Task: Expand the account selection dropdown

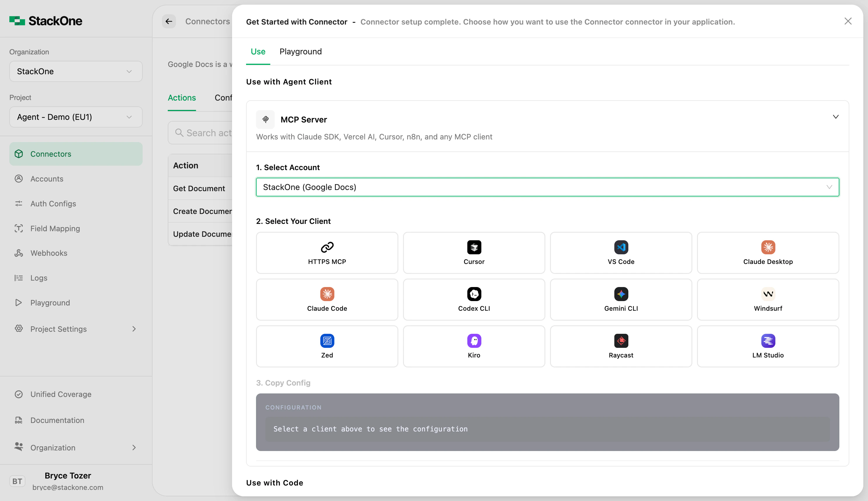Action: 829,187
